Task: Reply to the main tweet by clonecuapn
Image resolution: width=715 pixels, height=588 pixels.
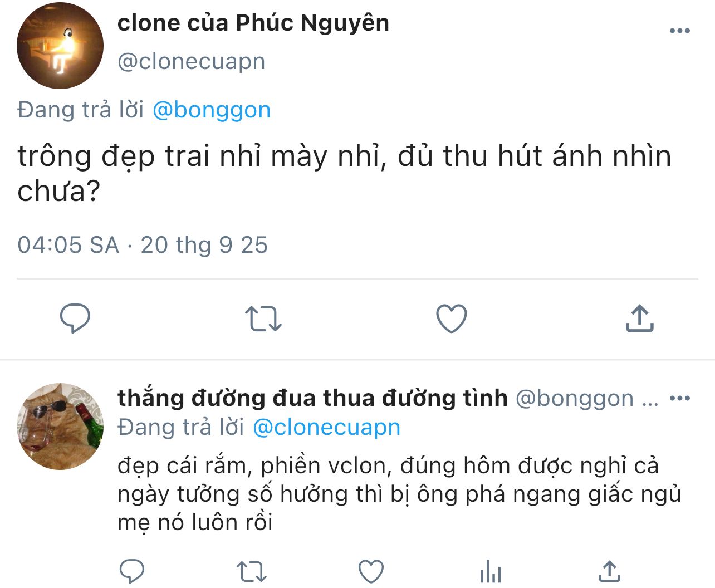Action: (75, 318)
